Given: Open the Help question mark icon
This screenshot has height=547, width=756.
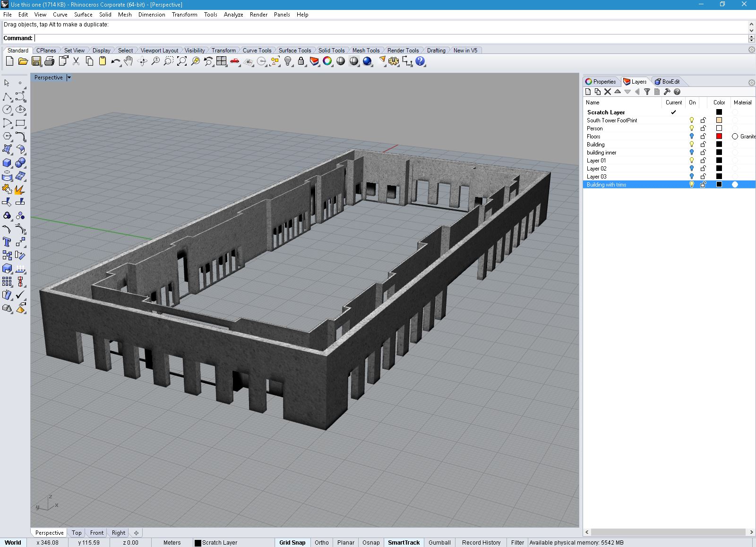Looking at the screenshot, I should click(x=420, y=61).
